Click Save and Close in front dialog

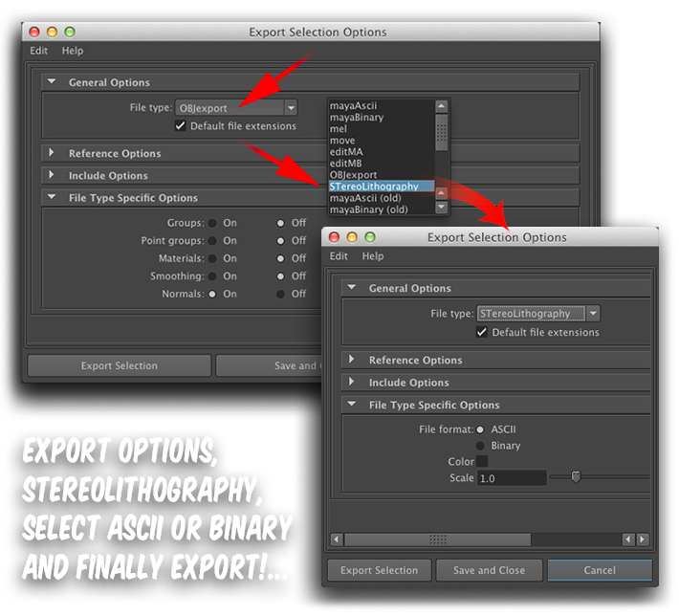[x=489, y=570]
